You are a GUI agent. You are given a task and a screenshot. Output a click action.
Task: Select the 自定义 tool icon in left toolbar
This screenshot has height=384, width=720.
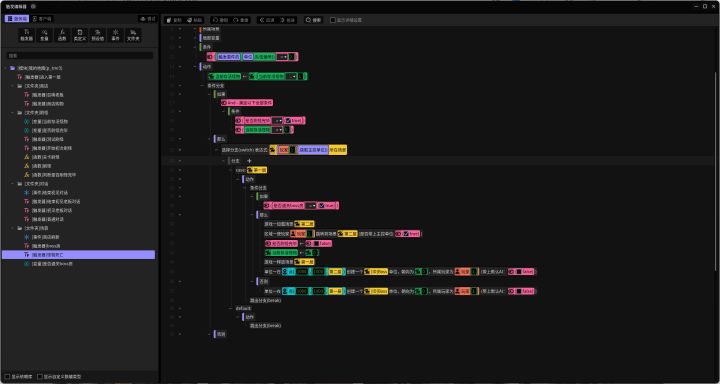click(x=80, y=35)
